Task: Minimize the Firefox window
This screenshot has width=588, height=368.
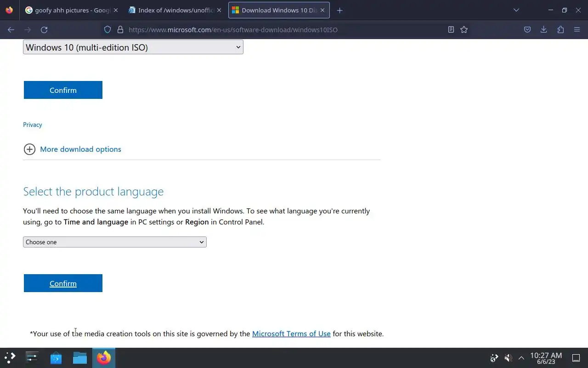Action: 550,10
